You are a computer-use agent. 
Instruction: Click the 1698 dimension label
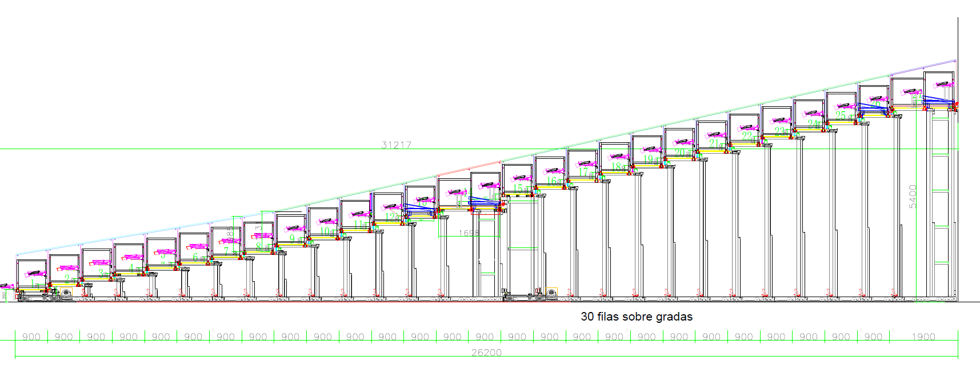pyautogui.click(x=469, y=233)
